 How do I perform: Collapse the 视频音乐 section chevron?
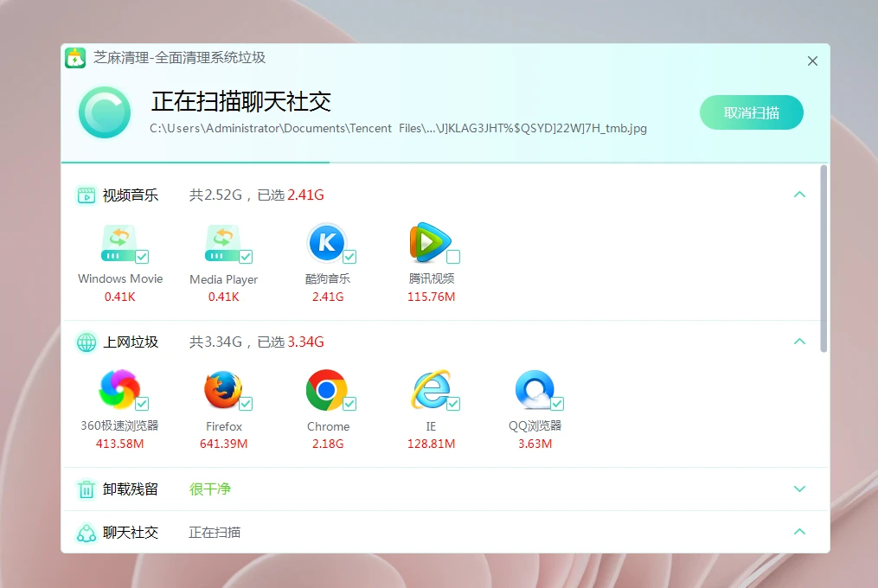pos(799,195)
